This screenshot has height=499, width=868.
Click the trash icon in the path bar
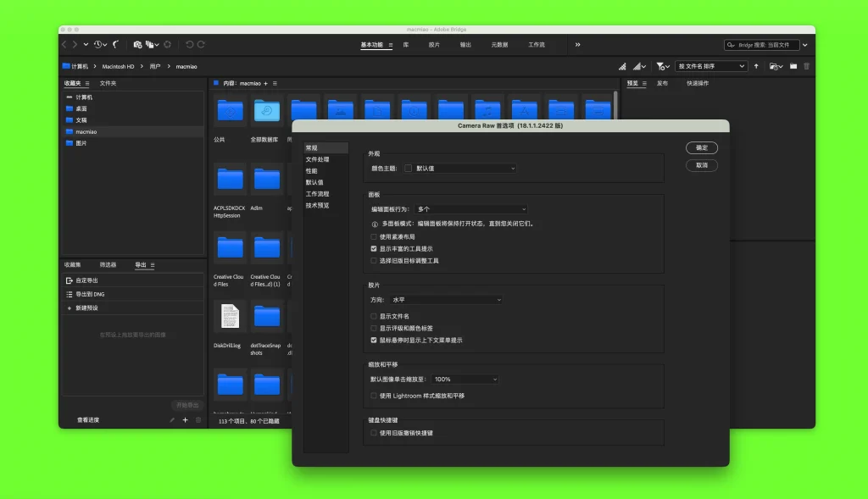[807, 66]
